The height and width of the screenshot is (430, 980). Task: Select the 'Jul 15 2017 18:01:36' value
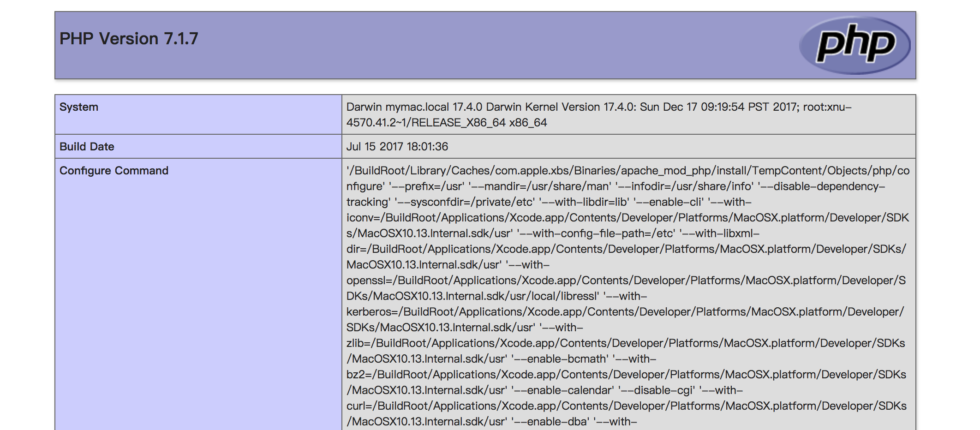click(x=397, y=147)
